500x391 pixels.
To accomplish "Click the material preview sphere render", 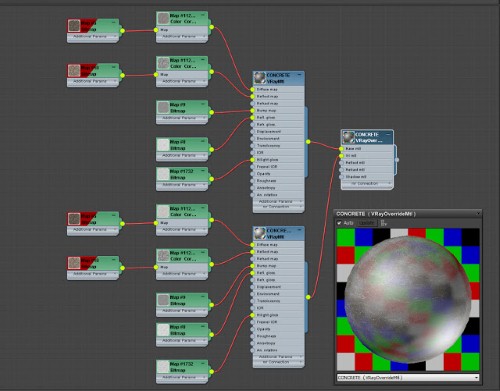I will click(x=407, y=299).
